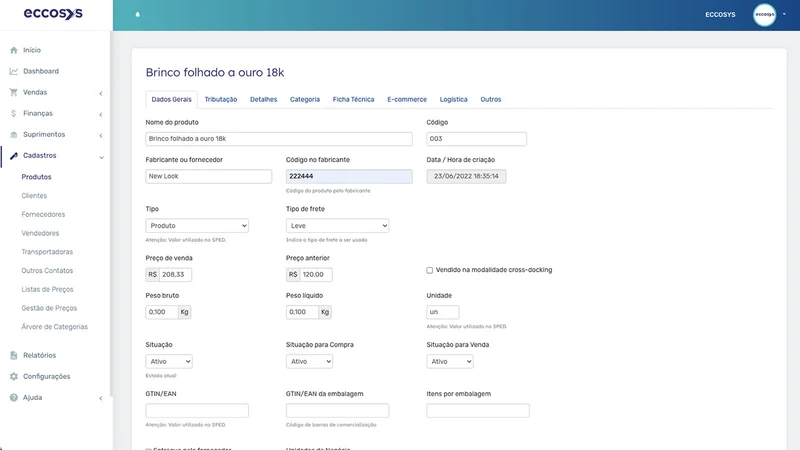Click the Suprimentos box icon
Viewport: 800px width, 450px height.
(x=14, y=135)
